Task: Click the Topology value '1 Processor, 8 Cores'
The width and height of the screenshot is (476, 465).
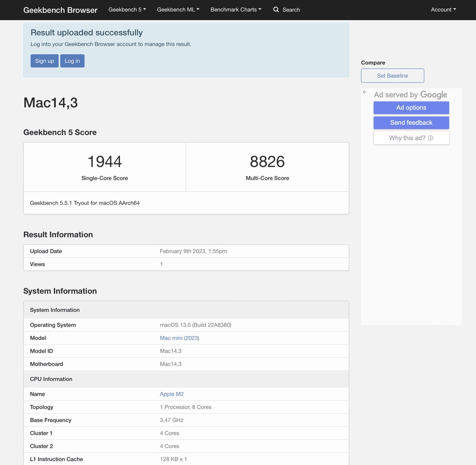Action: [186, 407]
